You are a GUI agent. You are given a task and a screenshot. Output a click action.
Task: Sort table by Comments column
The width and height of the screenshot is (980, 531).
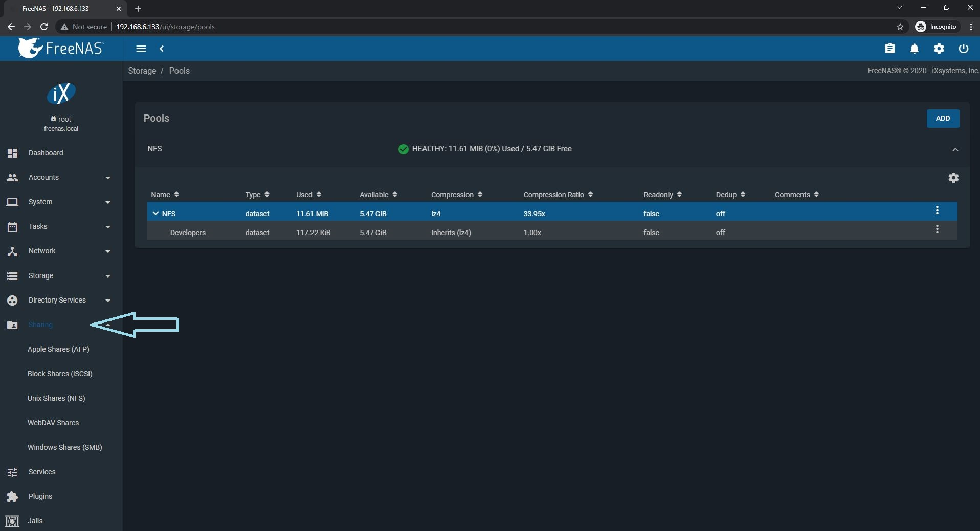(x=797, y=195)
